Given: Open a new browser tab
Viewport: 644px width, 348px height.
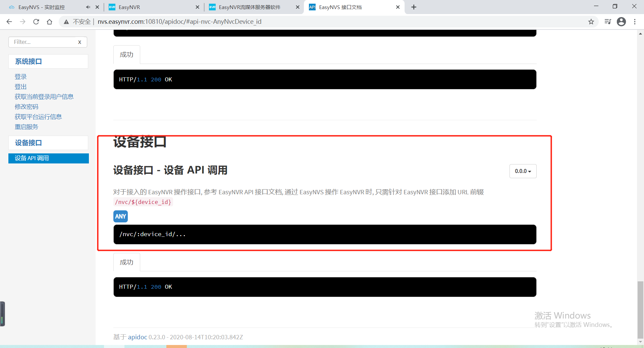Looking at the screenshot, I should pos(414,7).
